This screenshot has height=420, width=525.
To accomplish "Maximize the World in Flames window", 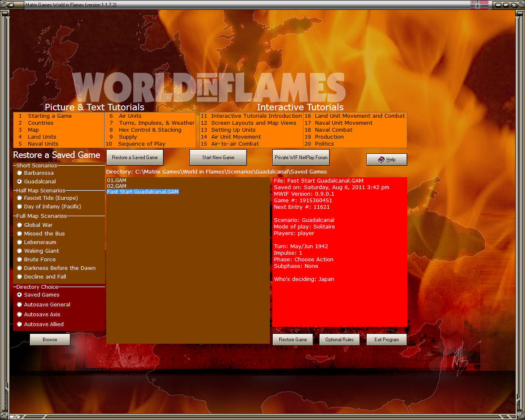I will click(x=506, y=5).
